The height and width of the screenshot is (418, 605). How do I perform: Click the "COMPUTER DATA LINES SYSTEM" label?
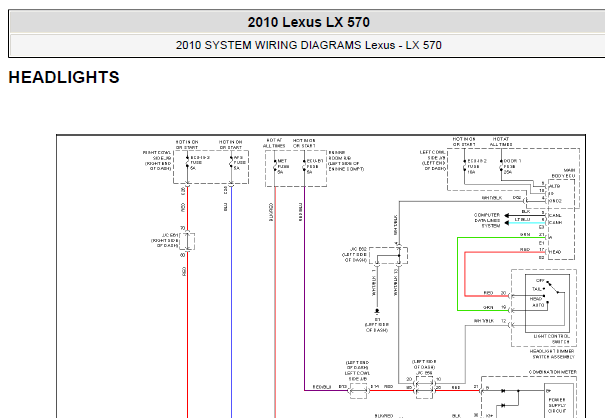pyautogui.click(x=487, y=220)
